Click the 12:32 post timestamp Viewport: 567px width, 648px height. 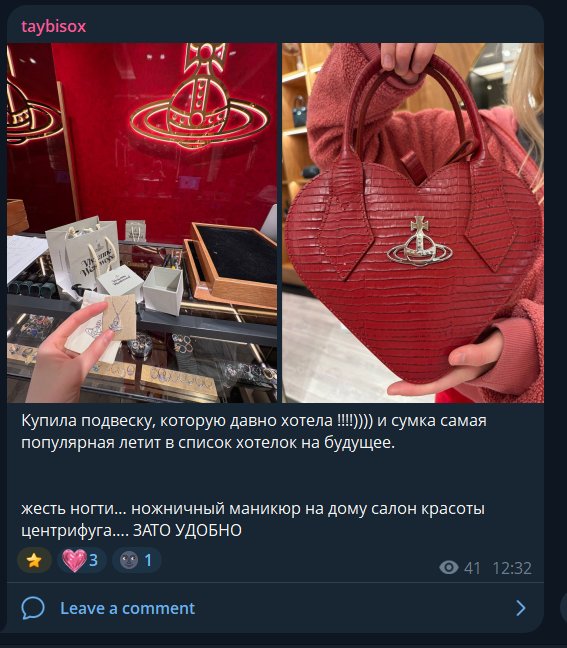click(512, 568)
